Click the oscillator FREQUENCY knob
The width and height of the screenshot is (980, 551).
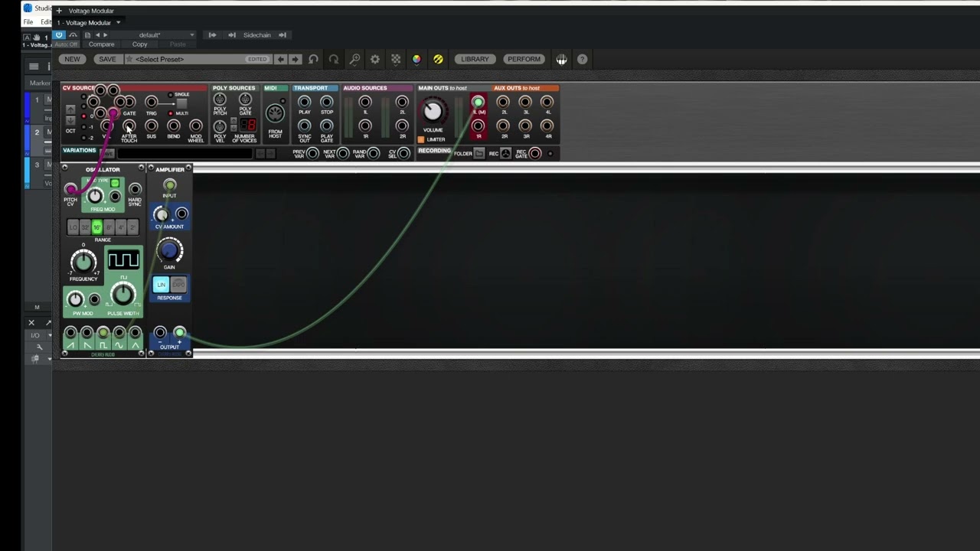(83, 262)
